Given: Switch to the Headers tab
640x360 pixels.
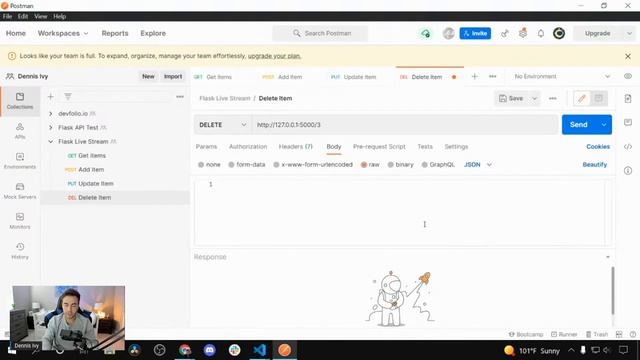Looking at the screenshot, I should (296, 147).
